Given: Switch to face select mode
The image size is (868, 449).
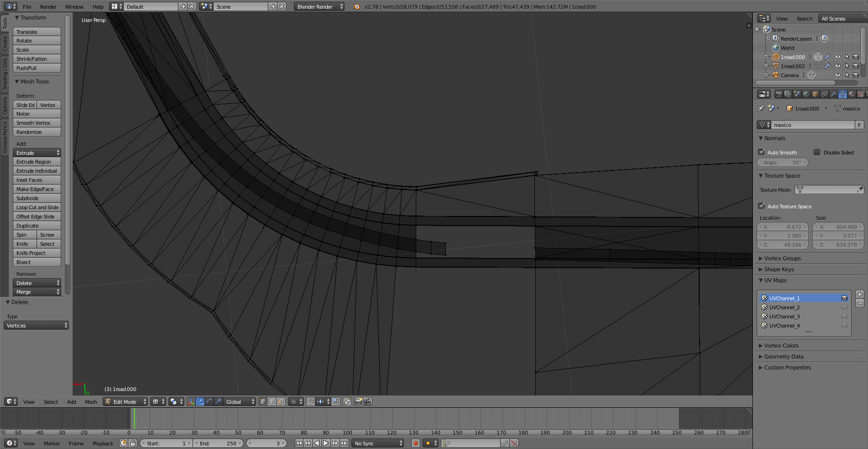Looking at the screenshot, I should tap(281, 402).
